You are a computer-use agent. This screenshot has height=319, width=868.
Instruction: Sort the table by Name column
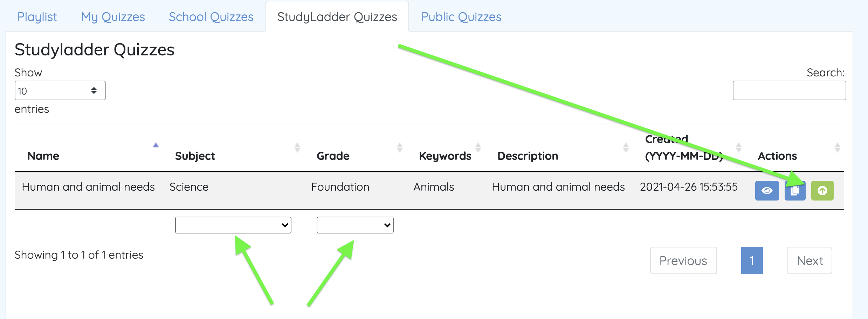click(43, 156)
